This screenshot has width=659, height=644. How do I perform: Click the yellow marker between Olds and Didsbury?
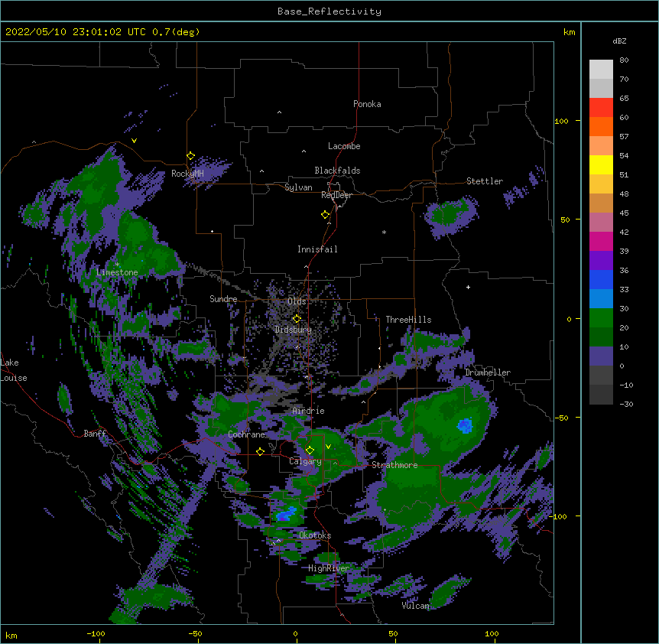tap(297, 319)
